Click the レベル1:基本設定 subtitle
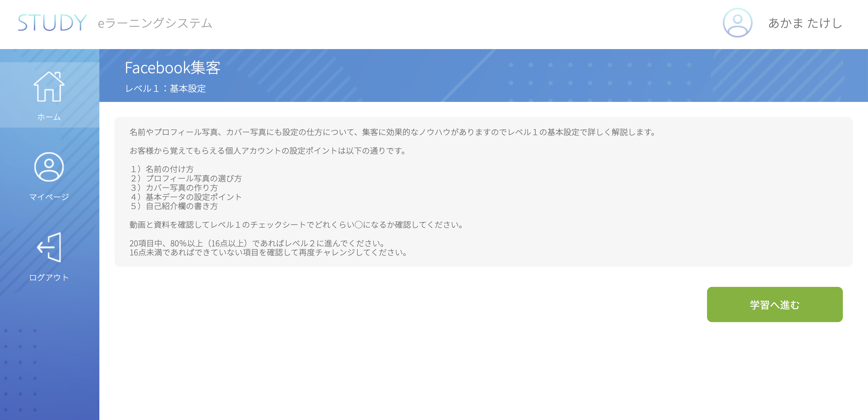This screenshot has width=868, height=420. click(x=165, y=89)
